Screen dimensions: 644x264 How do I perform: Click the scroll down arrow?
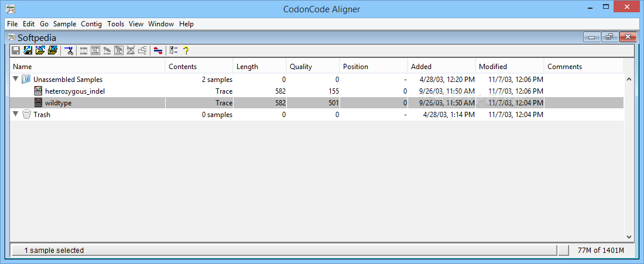(x=629, y=237)
